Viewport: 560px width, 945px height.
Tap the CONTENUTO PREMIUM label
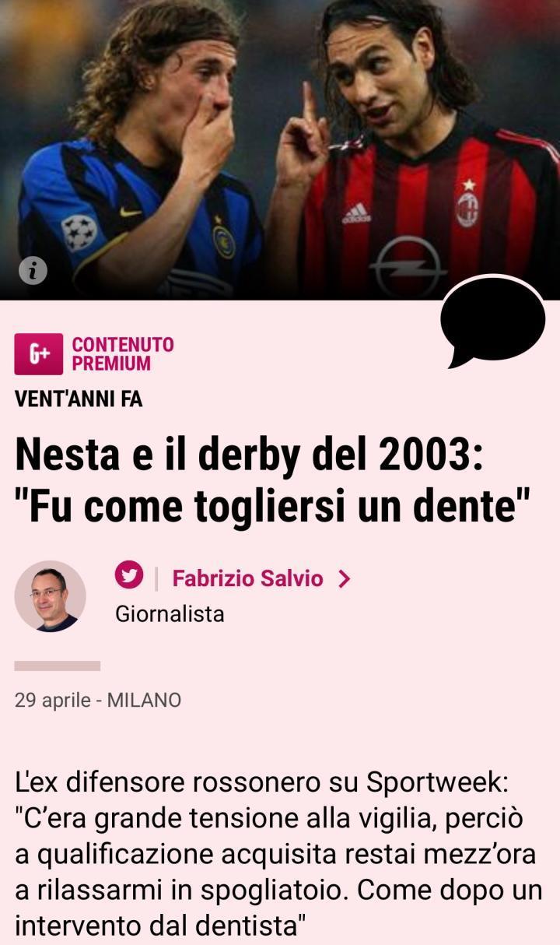tap(123, 354)
